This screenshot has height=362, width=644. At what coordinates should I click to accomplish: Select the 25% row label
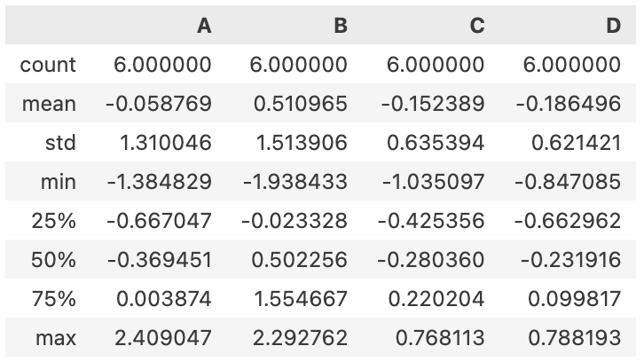(54, 221)
